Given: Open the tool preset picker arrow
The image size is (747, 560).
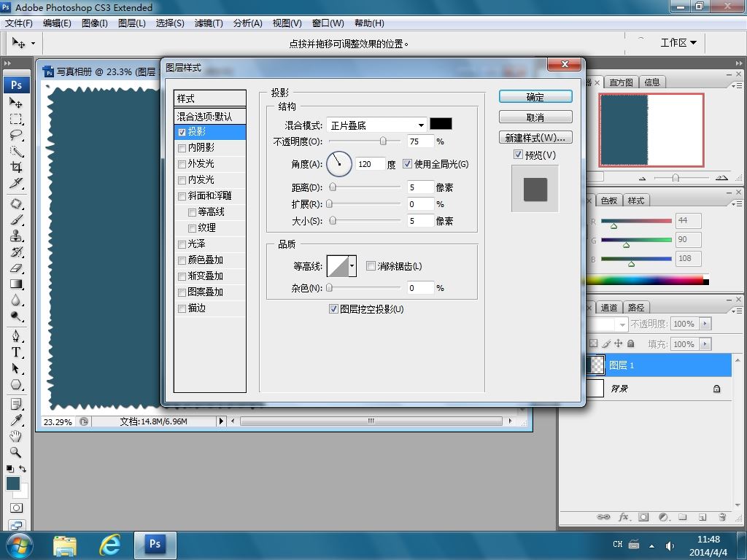Looking at the screenshot, I should pyautogui.click(x=33, y=43).
